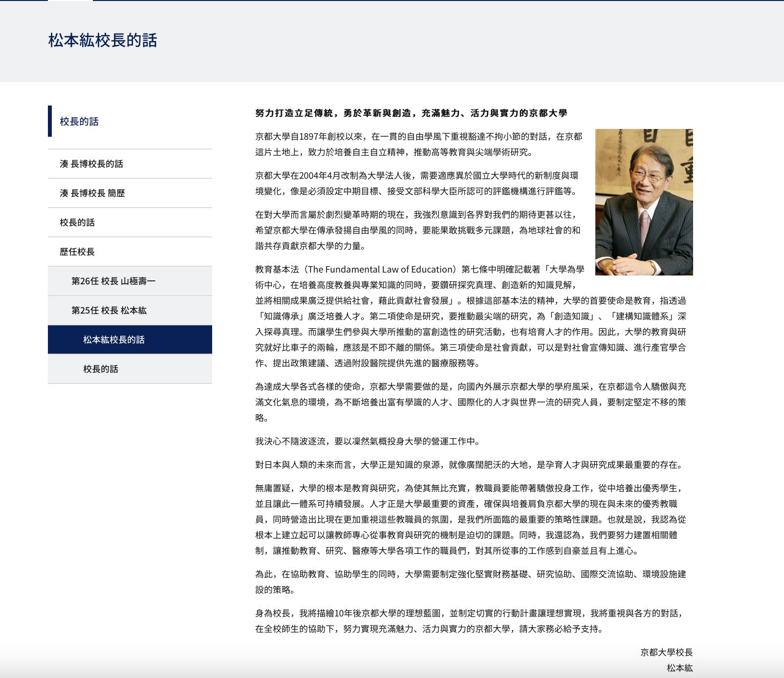Click the paragraph starting 京都大學自1897年
This screenshot has width=784, height=678.
click(418, 145)
